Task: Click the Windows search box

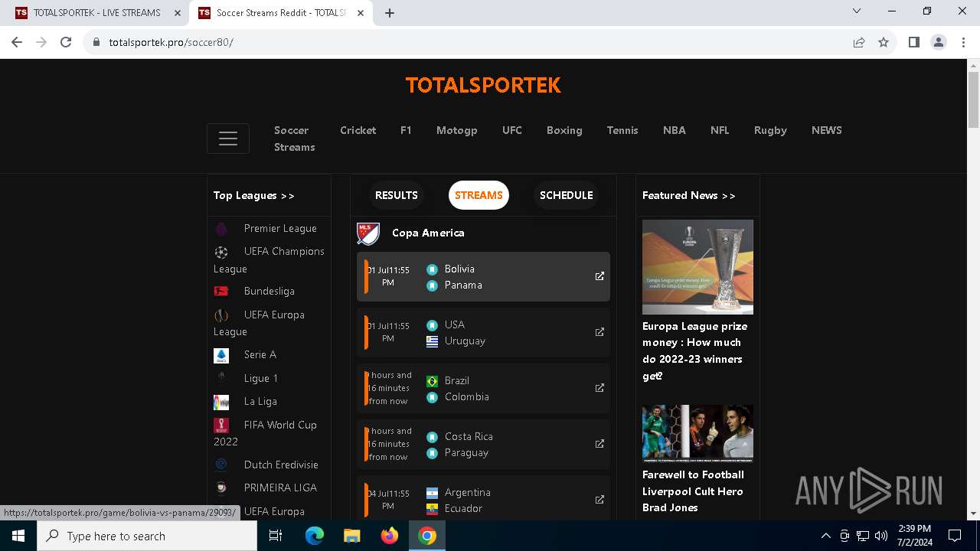Action: pyautogui.click(x=147, y=536)
